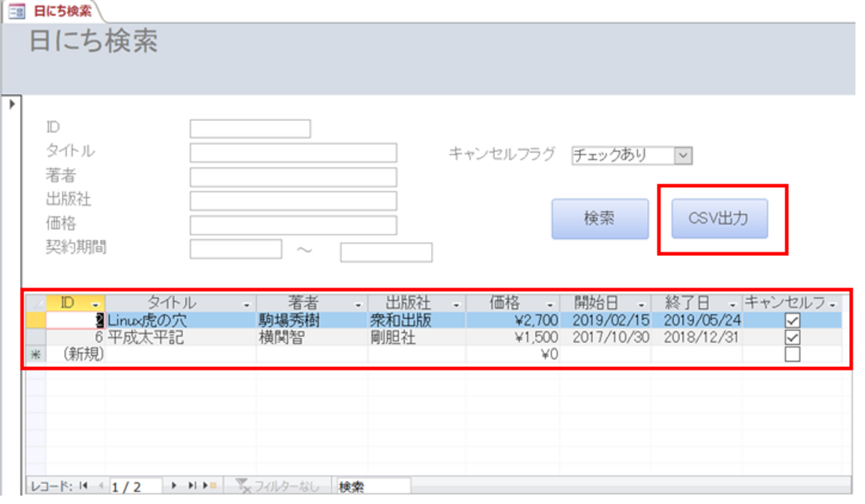865x504 pixels.
Task: Go to the next record in navigation bar
Action: pos(174,486)
